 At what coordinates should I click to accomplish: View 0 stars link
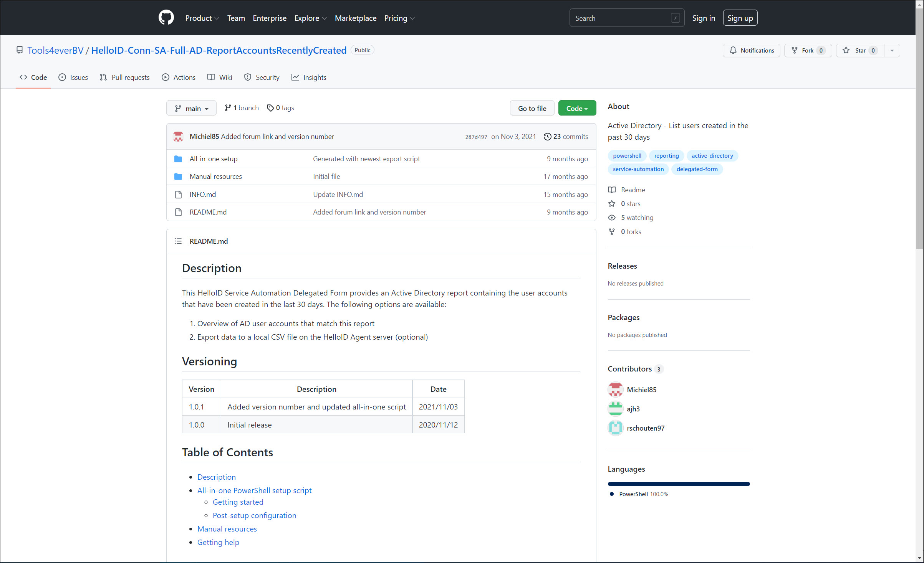[x=624, y=203]
